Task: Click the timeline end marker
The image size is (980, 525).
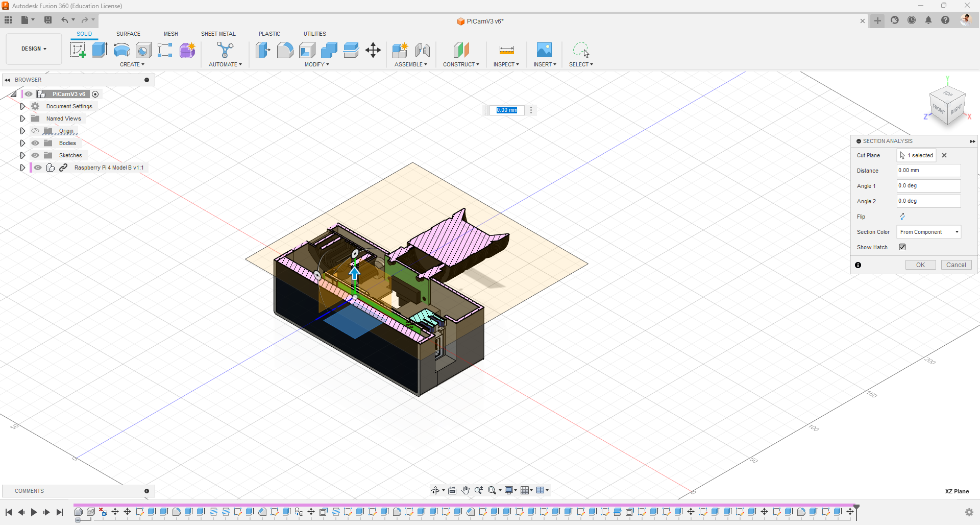Action: click(x=856, y=511)
